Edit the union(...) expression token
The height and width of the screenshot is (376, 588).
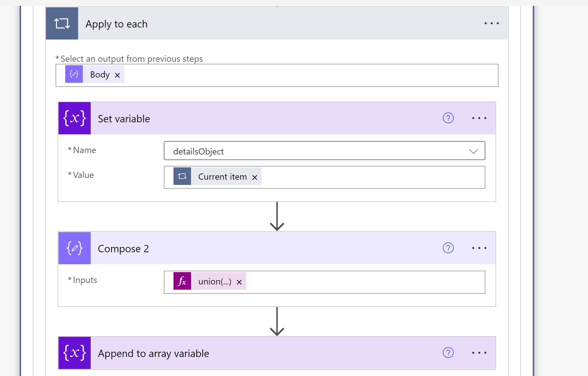coord(214,281)
